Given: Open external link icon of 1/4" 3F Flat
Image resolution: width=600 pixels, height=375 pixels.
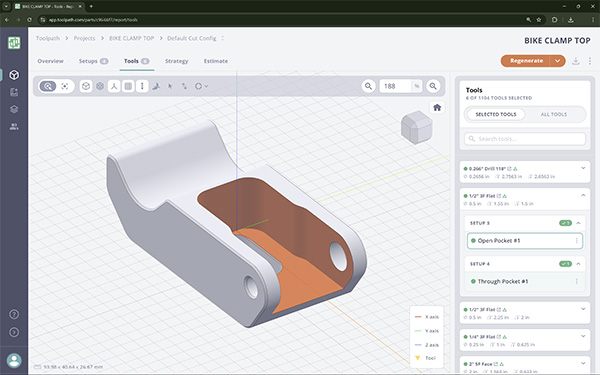Looking at the screenshot, I should 499,337.
